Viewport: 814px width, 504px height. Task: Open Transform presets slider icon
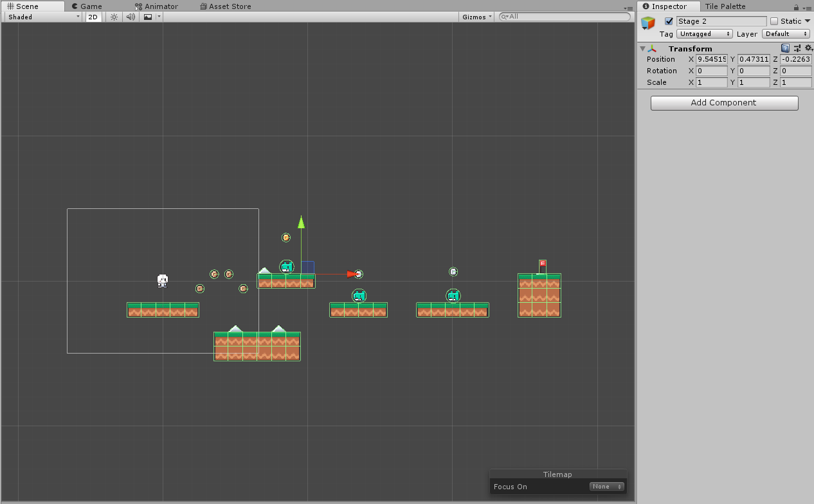pyautogui.click(x=797, y=48)
